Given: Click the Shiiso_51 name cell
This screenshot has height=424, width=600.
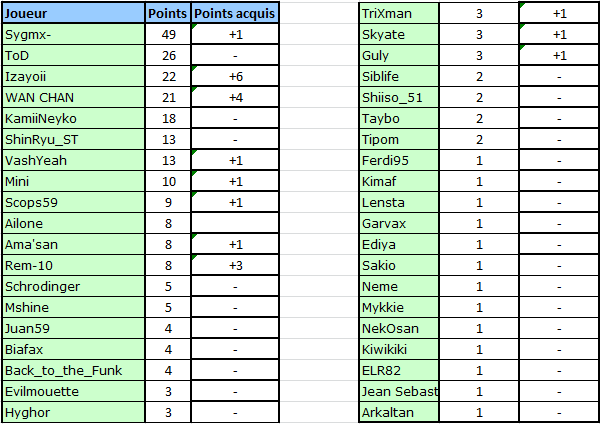Looking at the screenshot, I should click(x=399, y=98).
